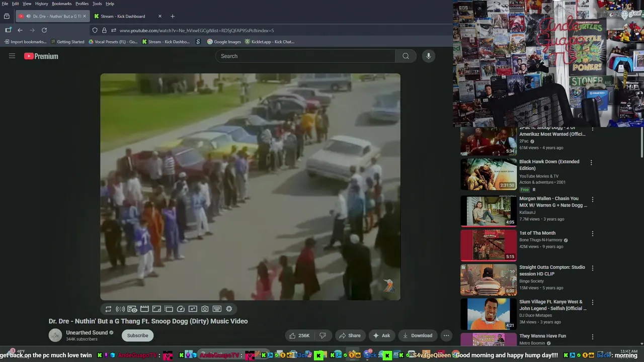
Task: Click the picture-in-picture rectangle icon below the video
Action: point(156,309)
